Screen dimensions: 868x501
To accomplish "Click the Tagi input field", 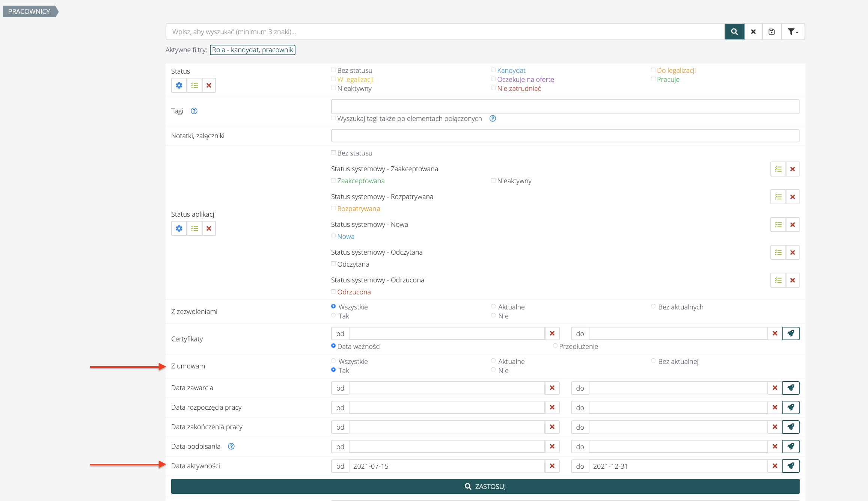I will point(565,107).
